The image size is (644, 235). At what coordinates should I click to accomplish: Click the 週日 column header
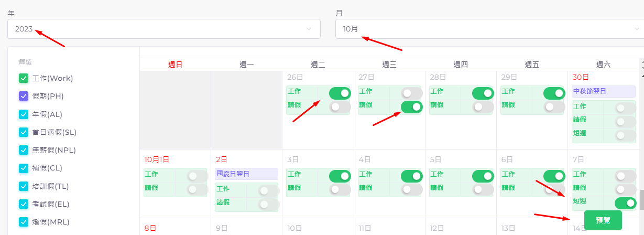176,65
